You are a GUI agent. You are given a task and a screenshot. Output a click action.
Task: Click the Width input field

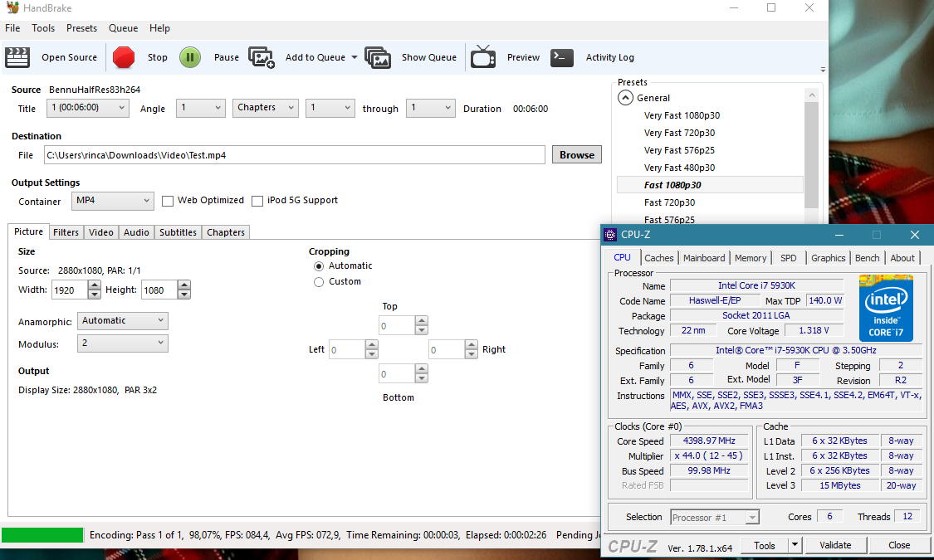click(70, 290)
